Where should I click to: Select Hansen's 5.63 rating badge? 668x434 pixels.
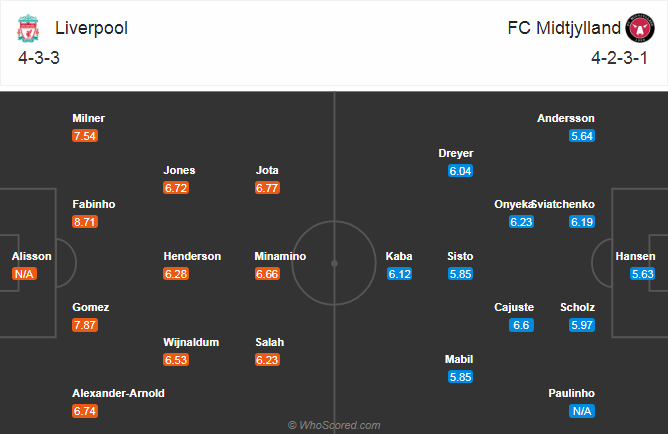[x=643, y=273]
